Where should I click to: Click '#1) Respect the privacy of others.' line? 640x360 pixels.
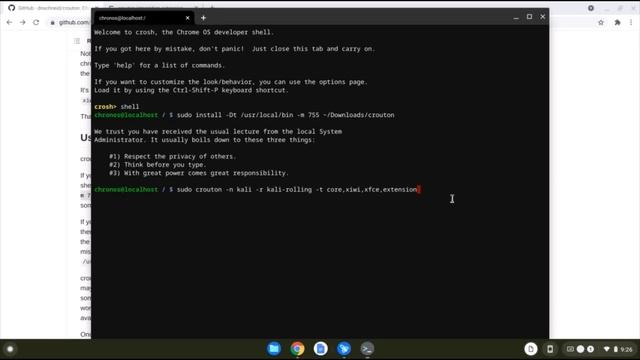[x=173, y=156]
